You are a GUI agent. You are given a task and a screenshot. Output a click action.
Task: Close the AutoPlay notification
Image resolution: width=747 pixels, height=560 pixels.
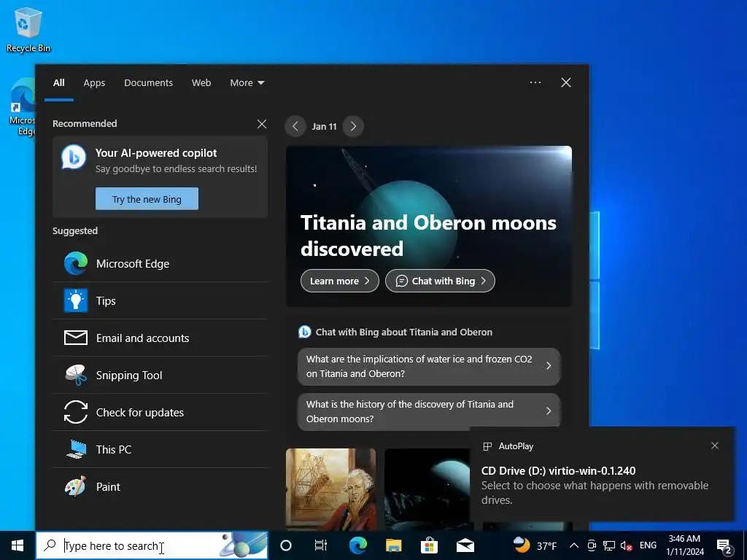coord(715,446)
